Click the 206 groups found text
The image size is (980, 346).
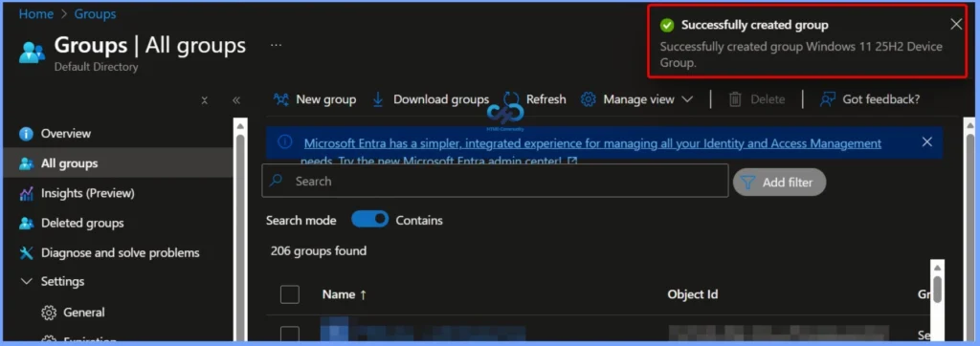click(318, 251)
